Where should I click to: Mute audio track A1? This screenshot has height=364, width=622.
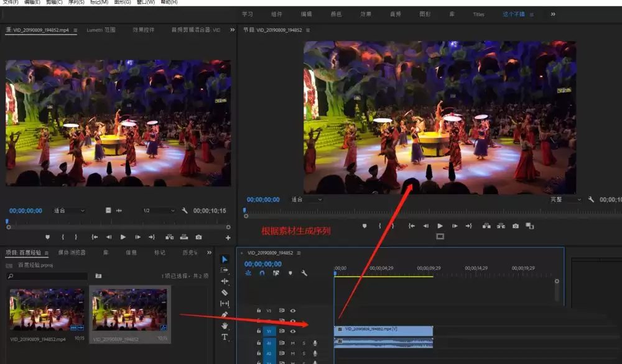[293, 343]
